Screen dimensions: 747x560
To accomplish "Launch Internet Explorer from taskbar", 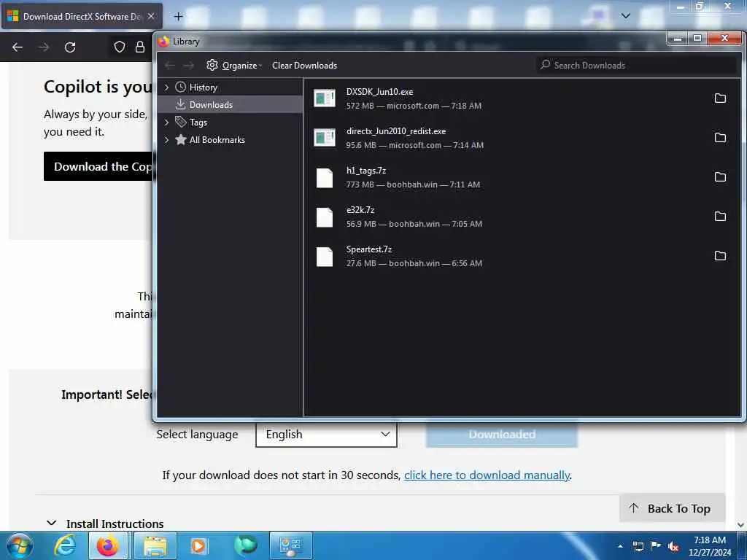I will point(65,545).
